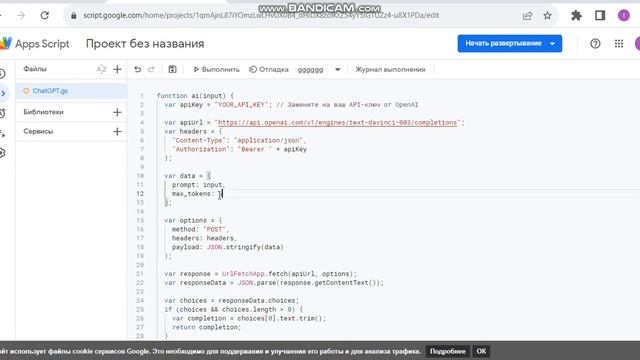The width and height of the screenshot is (640, 360).
Task: Redo the last edit
Action: (x=151, y=69)
